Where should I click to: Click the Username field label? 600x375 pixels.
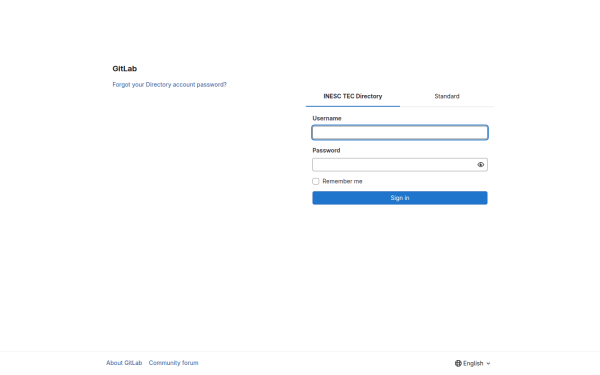coord(327,118)
